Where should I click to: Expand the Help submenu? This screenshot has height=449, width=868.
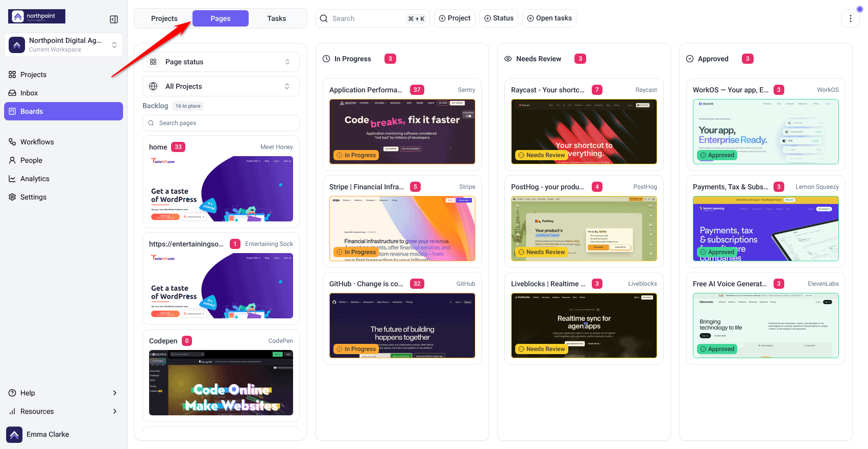click(x=63, y=393)
